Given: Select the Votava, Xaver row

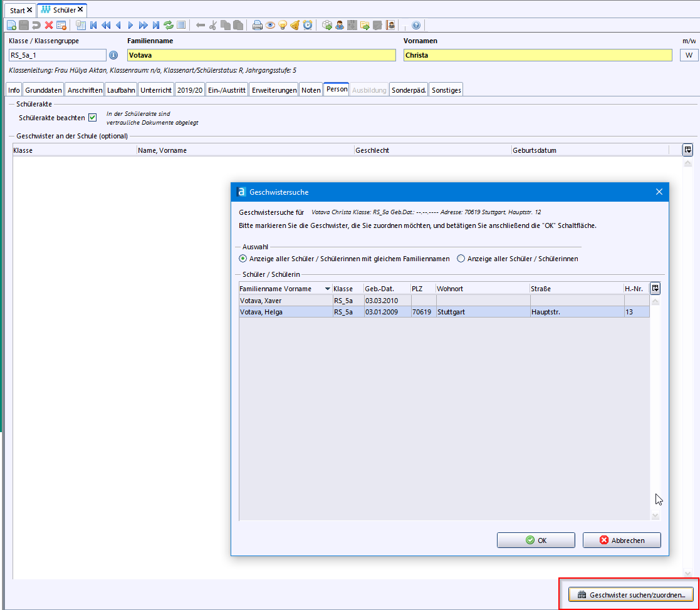Looking at the screenshot, I should click(286, 301).
